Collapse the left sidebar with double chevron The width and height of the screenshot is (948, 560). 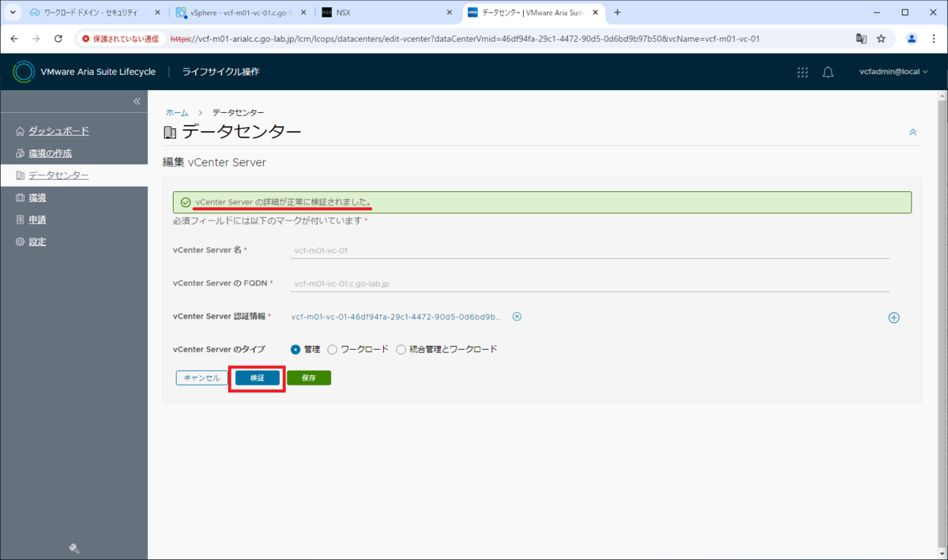click(136, 101)
